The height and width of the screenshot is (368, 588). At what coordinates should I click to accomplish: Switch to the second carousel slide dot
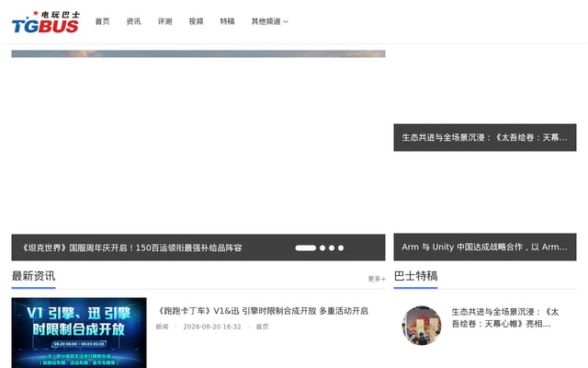point(322,247)
